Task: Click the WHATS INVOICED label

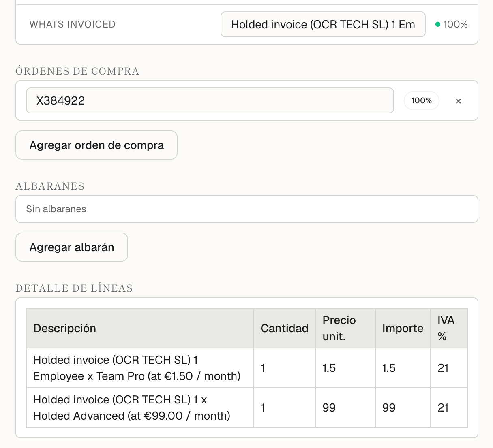Action: click(73, 24)
